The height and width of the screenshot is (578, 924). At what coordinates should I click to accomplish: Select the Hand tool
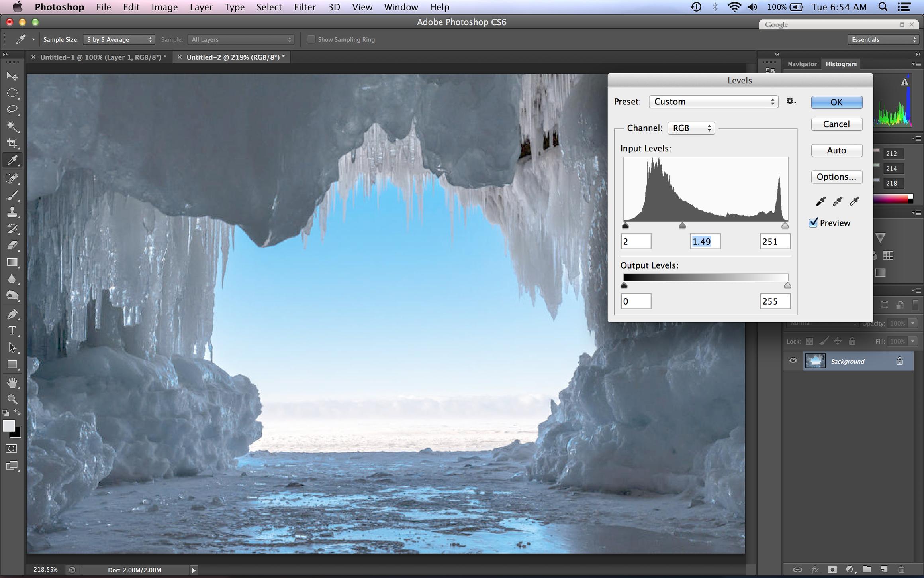click(x=12, y=383)
